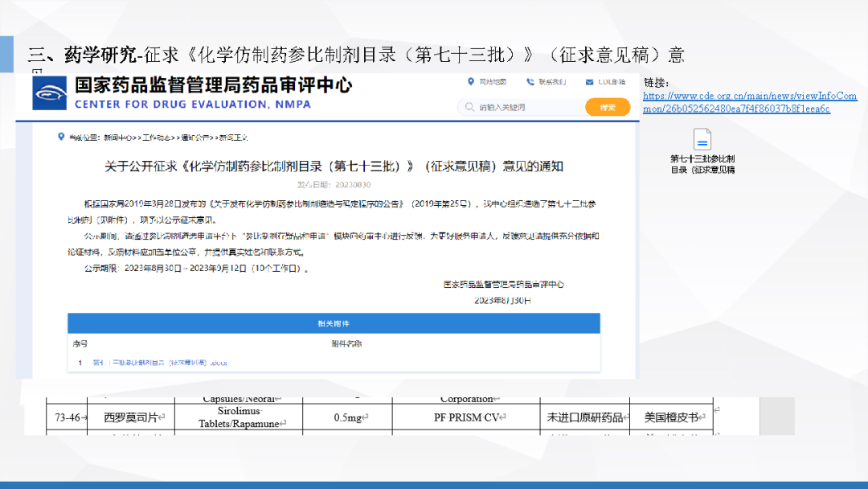Click the CDE fish logo icon
This screenshot has width=868, height=489.
point(50,93)
